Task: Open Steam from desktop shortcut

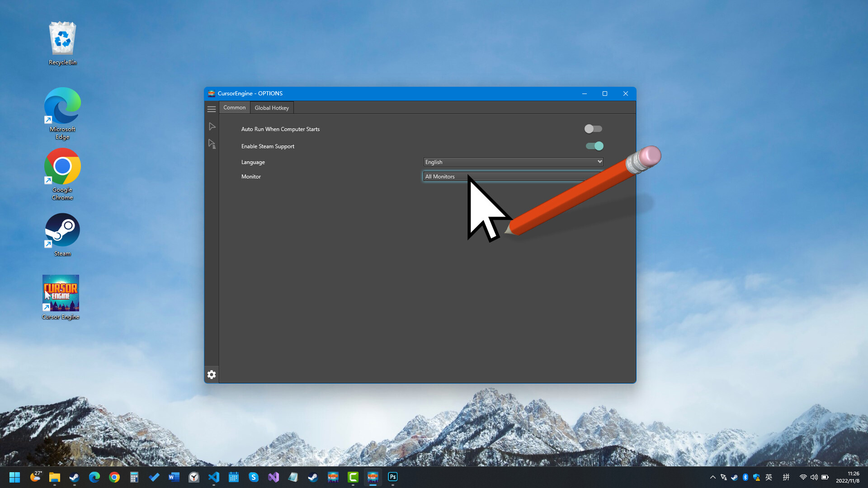Action: coord(62,230)
